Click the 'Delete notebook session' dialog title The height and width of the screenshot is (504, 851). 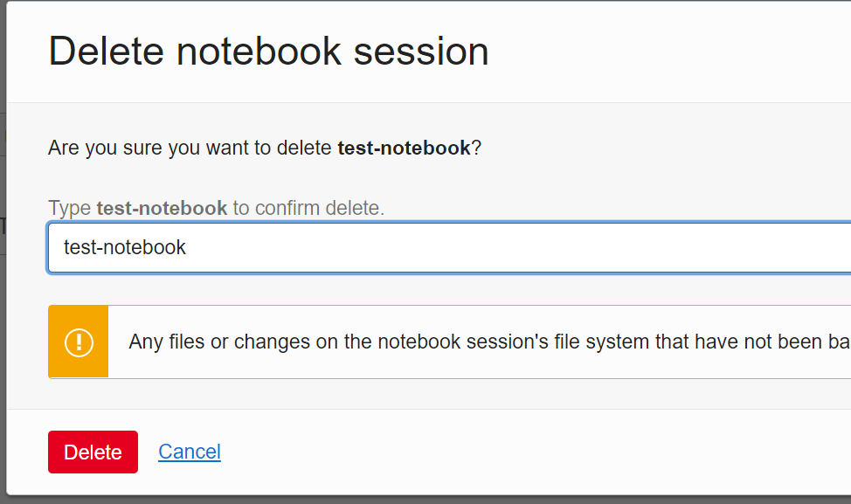(x=268, y=52)
